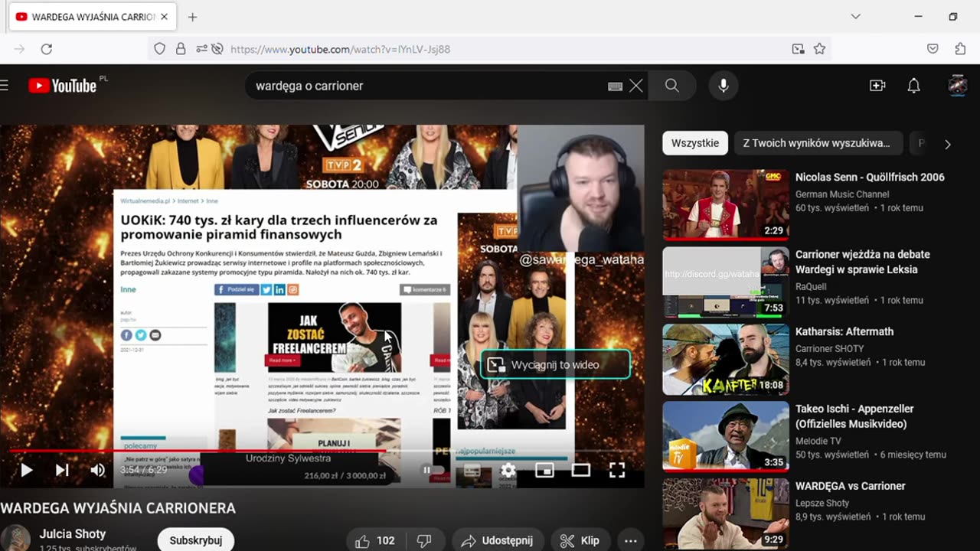The height and width of the screenshot is (551, 980).
Task: Open the German Music Channel link
Action: 842,194
